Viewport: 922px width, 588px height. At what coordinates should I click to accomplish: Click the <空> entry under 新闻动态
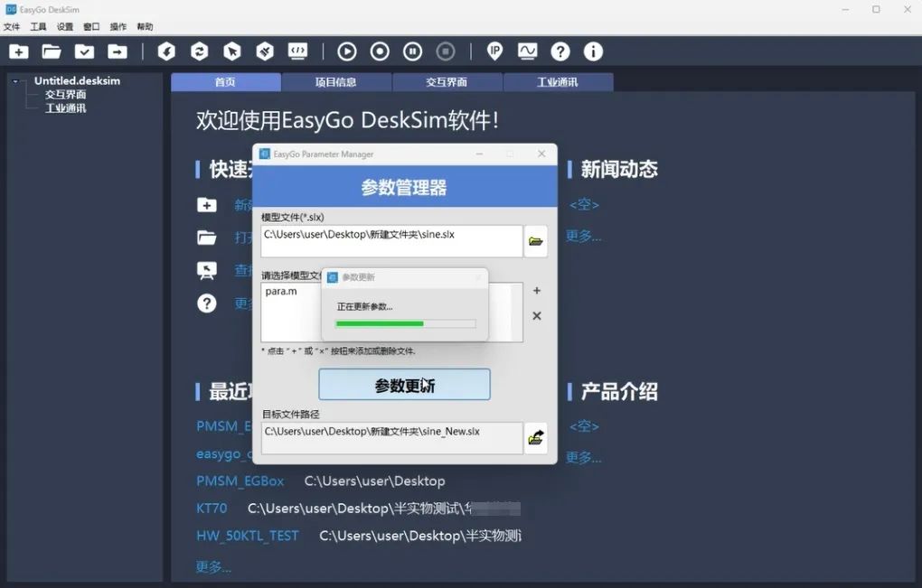point(584,204)
